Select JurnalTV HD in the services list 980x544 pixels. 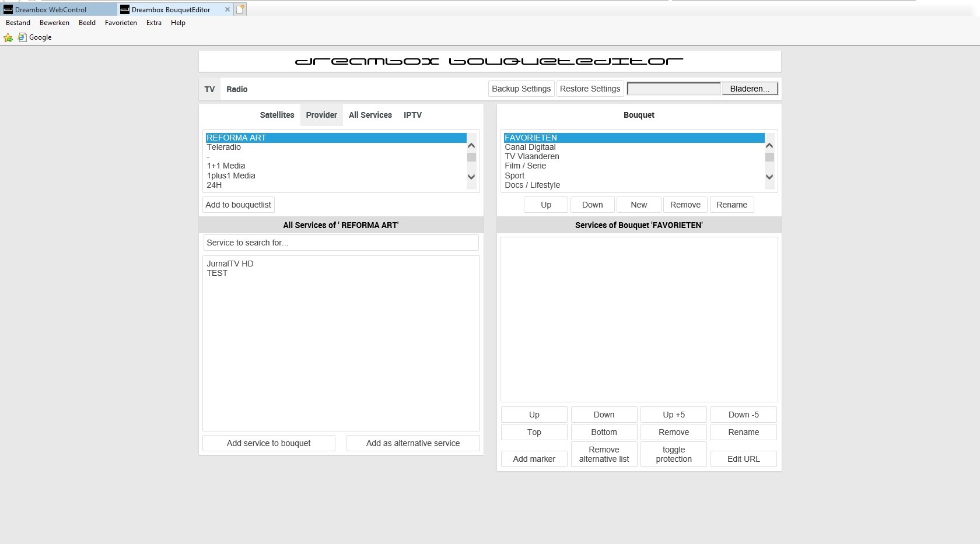[230, 264]
